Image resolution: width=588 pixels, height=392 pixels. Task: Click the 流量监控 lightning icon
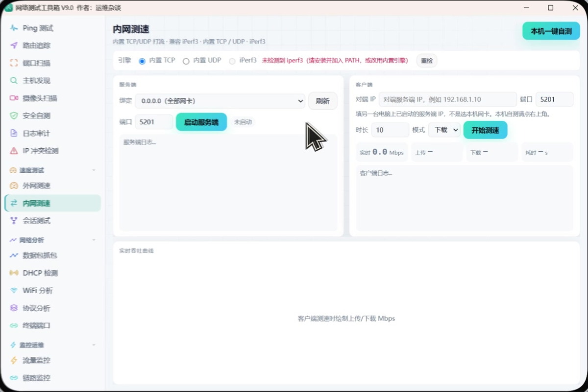coord(14,361)
